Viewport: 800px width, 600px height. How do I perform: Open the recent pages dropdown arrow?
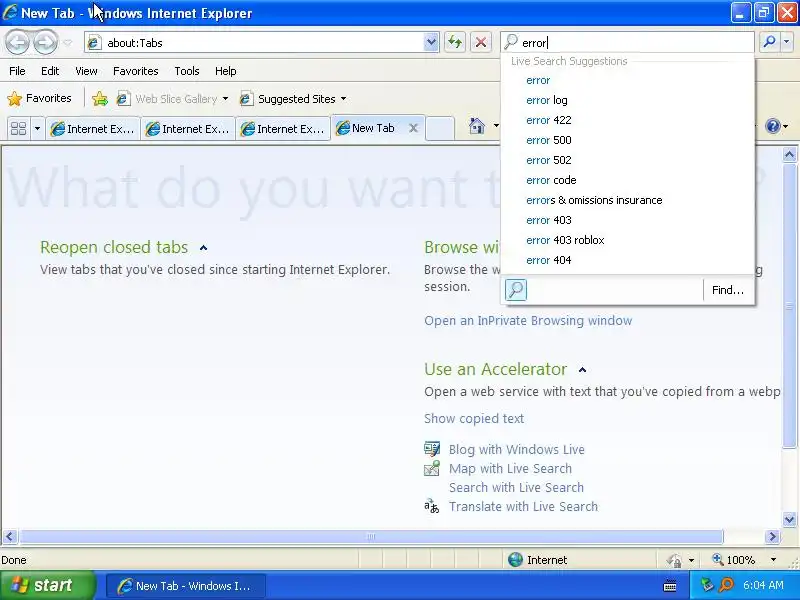coord(67,43)
